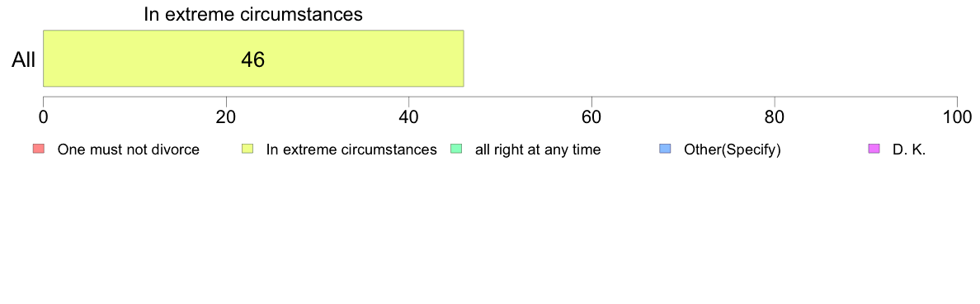Image resolution: width=980 pixels, height=304 pixels.
Task: Click the 40 tick label on the axis
Action: coord(409,117)
